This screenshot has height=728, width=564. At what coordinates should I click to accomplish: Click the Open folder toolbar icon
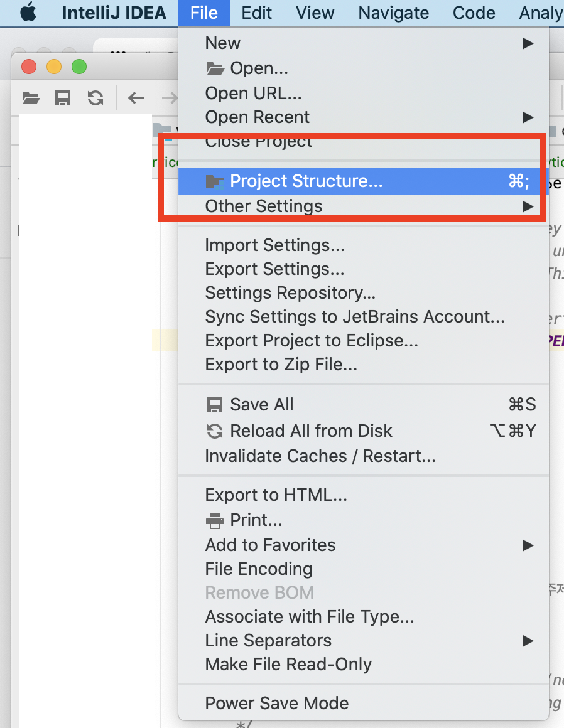pos(31,98)
